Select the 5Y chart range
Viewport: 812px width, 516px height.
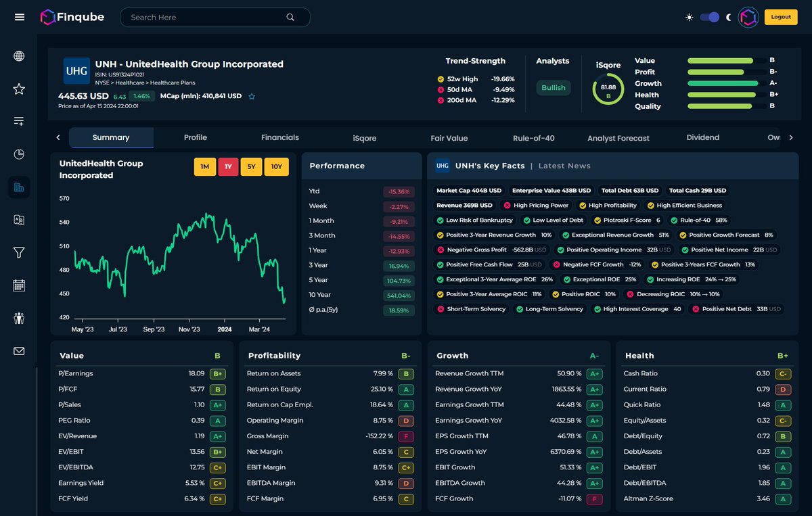[251, 167]
